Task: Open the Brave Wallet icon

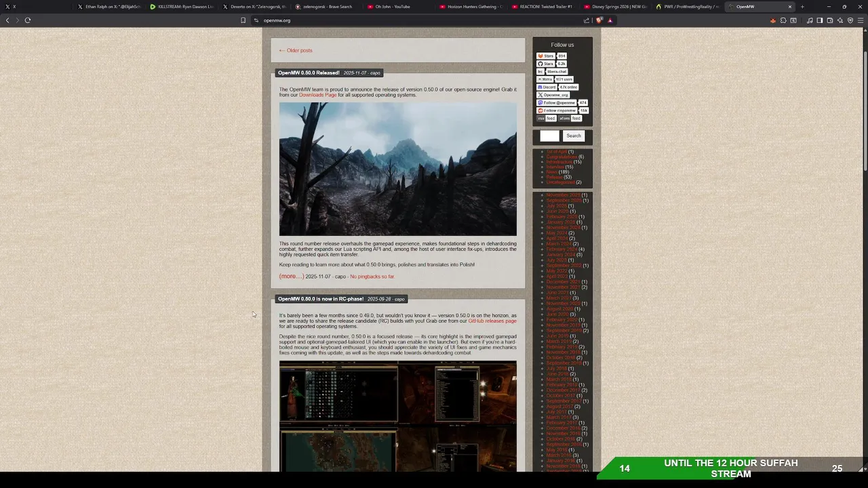Action: (x=829, y=20)
